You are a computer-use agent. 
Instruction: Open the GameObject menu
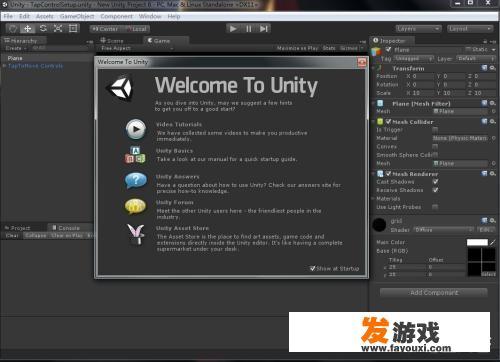[x=77, y=16]
